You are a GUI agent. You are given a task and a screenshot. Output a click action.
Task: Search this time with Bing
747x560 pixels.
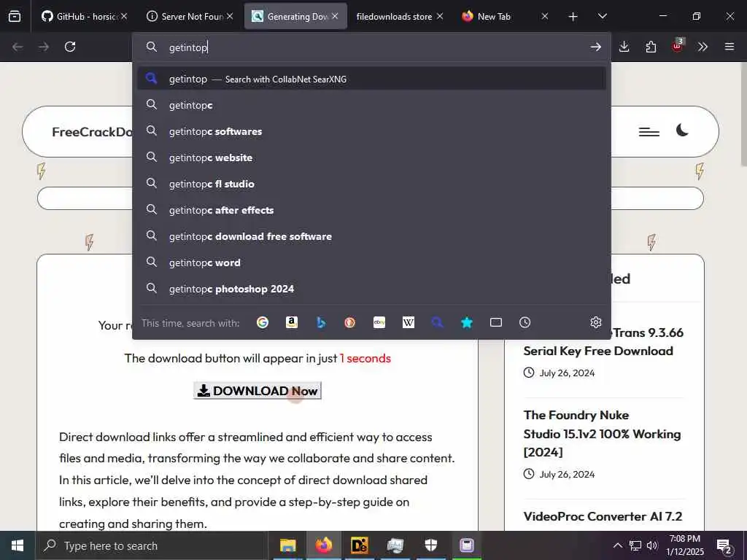(321, 322)
